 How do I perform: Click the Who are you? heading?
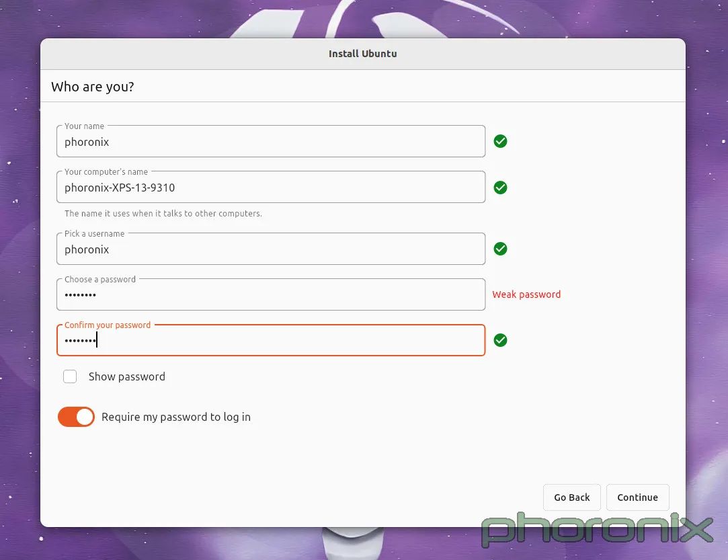pyautogui.click(x=92, y=87)
